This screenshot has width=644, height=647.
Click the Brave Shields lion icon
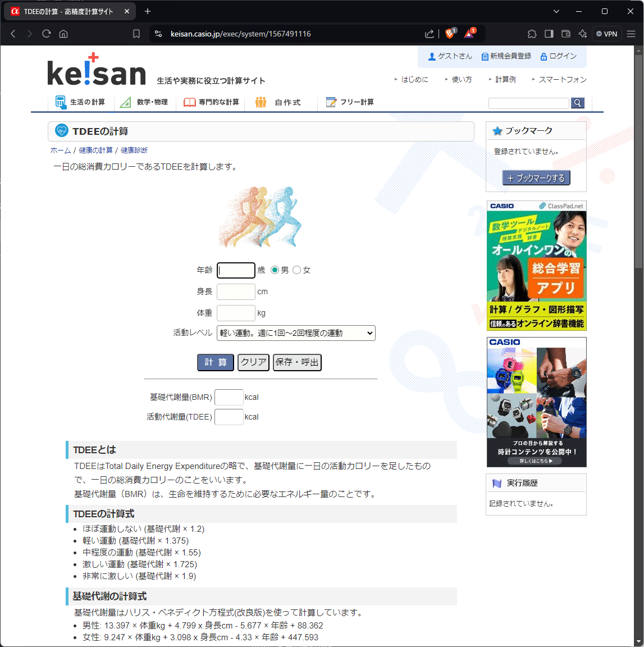(450, 34)
